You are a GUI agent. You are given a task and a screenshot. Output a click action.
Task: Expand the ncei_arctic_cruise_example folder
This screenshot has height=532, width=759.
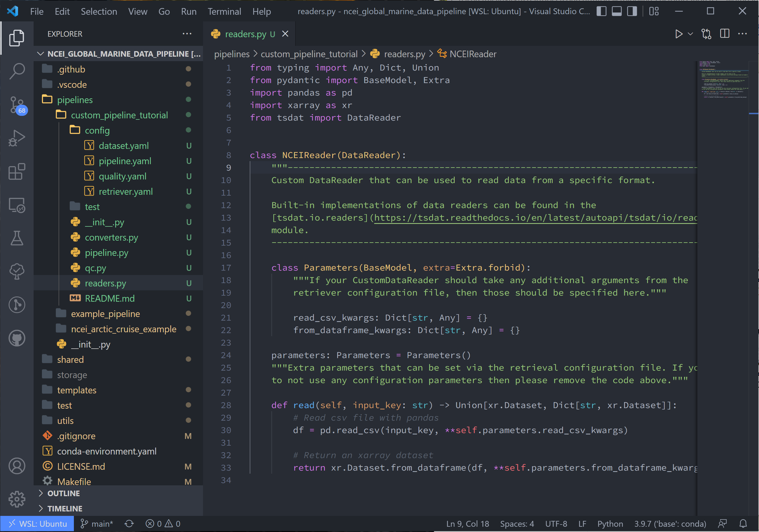pyautogui.click(x=118, y=329)
